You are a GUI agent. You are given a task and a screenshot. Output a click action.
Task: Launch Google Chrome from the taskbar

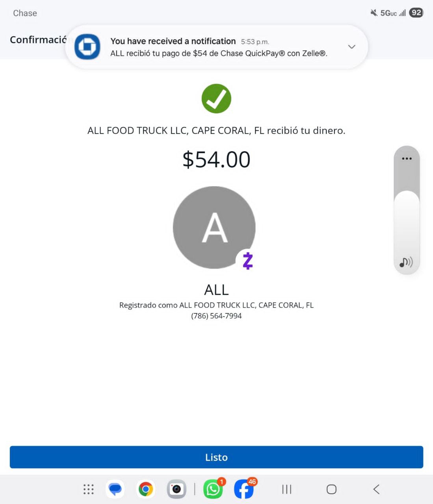(x=146, y=489)
